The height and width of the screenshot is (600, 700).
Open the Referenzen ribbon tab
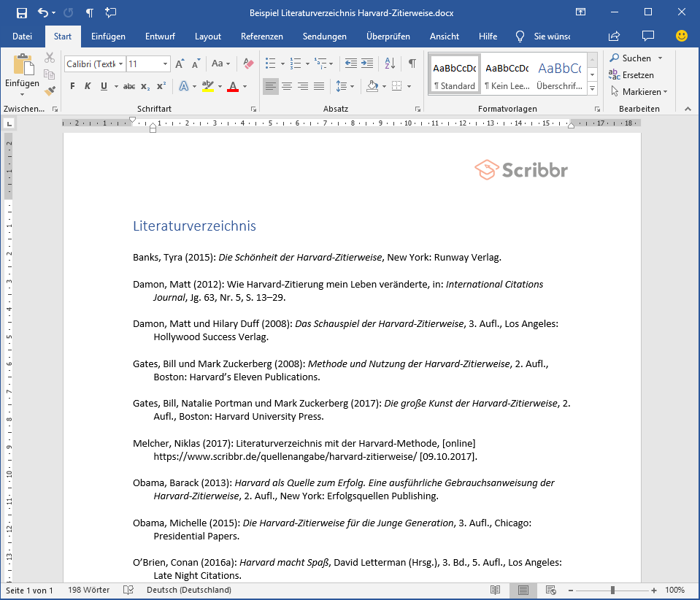coord(262,36)
